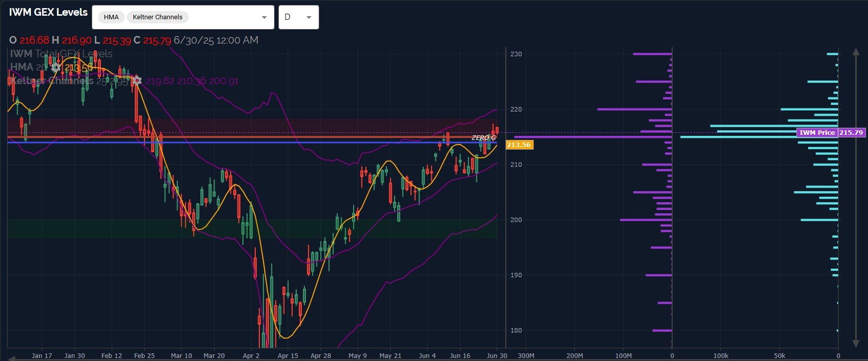Screen dimensions: 868x361
Task: Click the OHLC date 6/30/25 12:00 AM
Action: [216, 40]
